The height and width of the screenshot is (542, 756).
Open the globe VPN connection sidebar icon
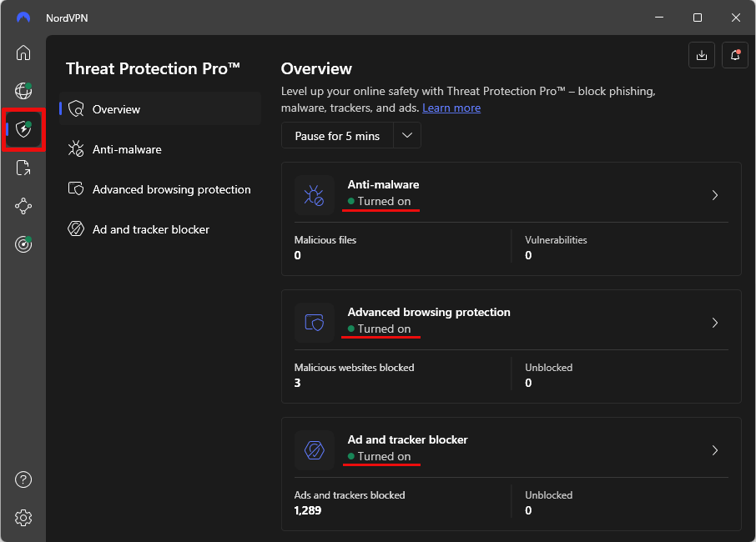coord(23,91)
